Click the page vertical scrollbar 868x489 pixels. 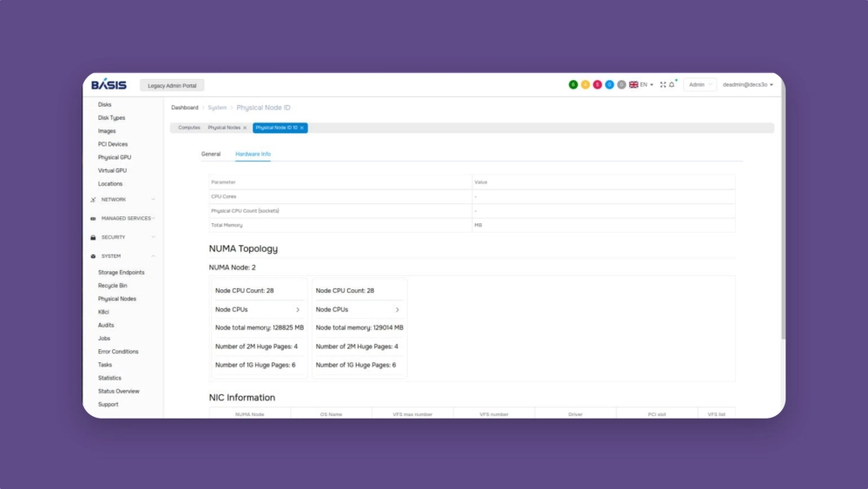click(x=783, y=218)
